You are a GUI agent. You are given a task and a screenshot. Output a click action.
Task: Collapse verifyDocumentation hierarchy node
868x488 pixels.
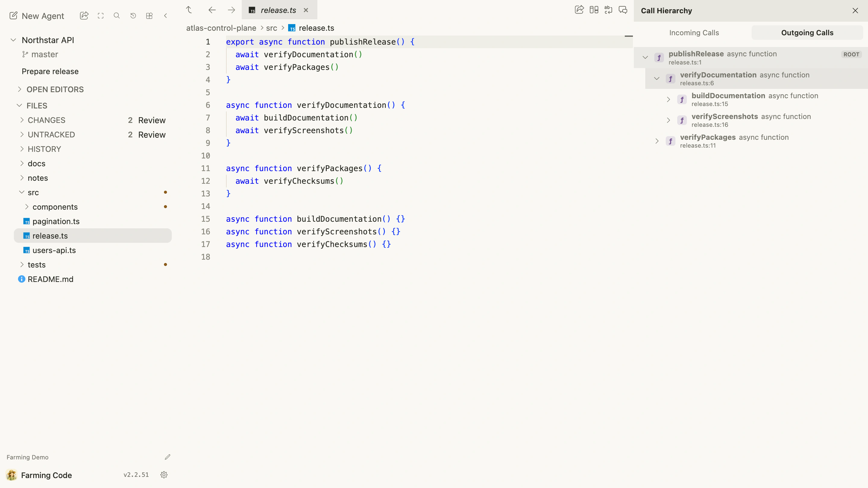click(657, 78)
